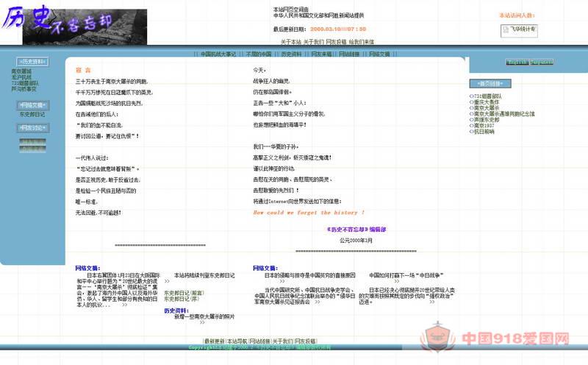Open the 重庆大轰炸 link
The image size is (588, 365).
tap(484, 102)
